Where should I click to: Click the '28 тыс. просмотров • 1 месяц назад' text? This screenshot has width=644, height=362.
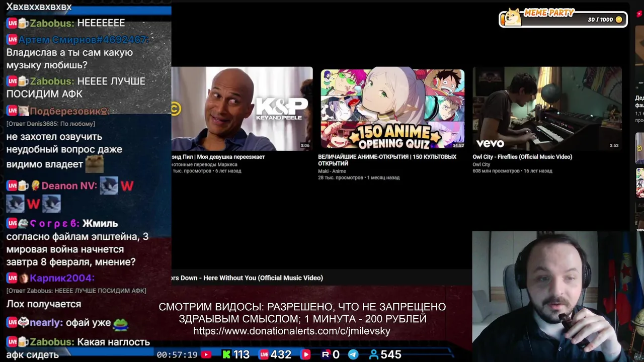[x=359, y=177]
